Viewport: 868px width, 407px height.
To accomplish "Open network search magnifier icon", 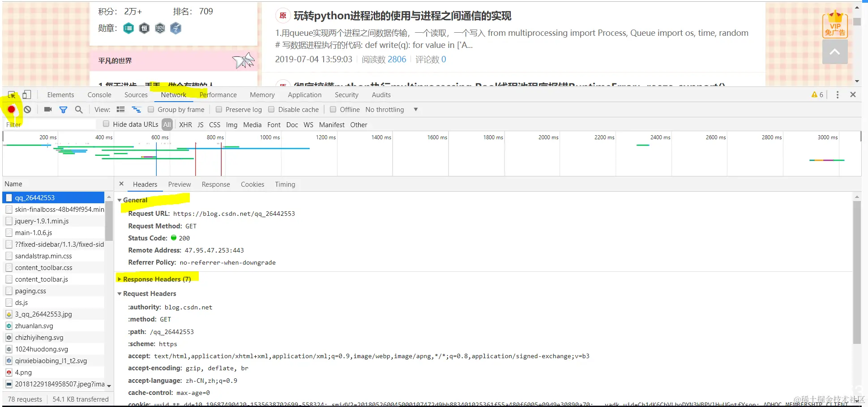I will tap(79, 109).
